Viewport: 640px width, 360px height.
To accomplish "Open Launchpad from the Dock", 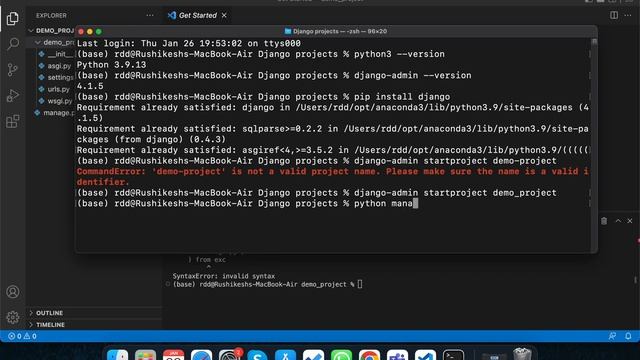I will [145, 355].
